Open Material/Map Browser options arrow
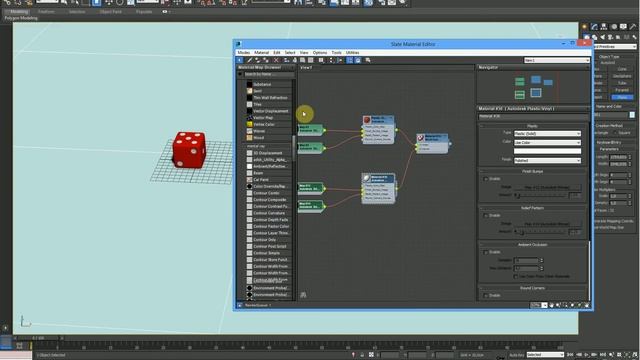The width and height of the screenshot is (640, 360). click(240, 74)
